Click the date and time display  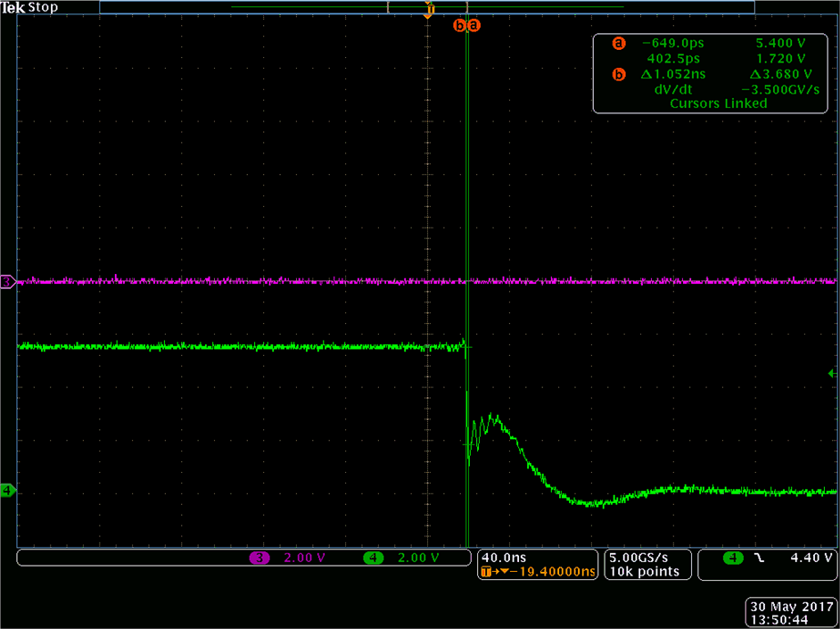pos(790,611)
